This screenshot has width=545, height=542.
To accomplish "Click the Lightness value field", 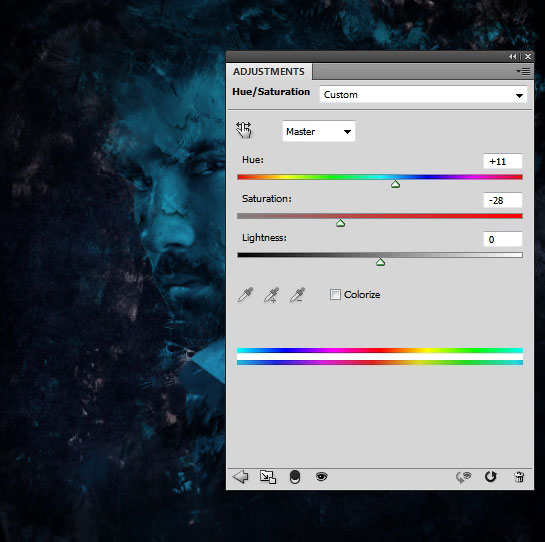I will coord(503,239).
